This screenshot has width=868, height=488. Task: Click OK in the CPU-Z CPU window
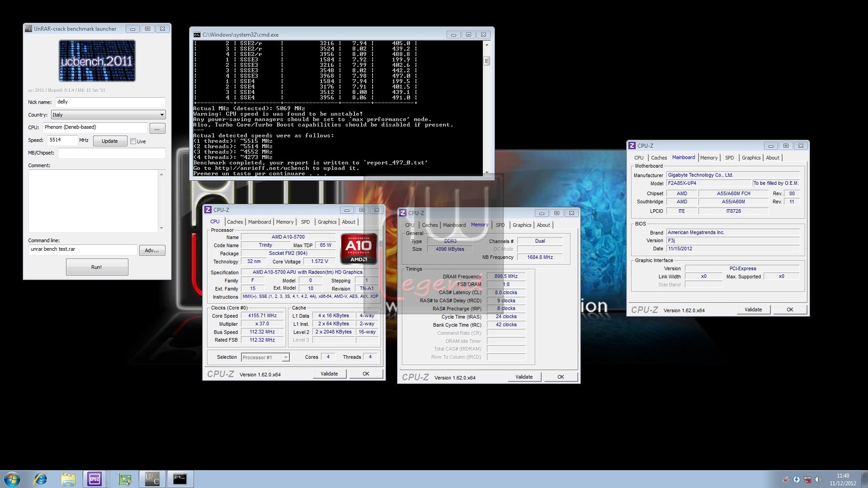coord(366,374)
